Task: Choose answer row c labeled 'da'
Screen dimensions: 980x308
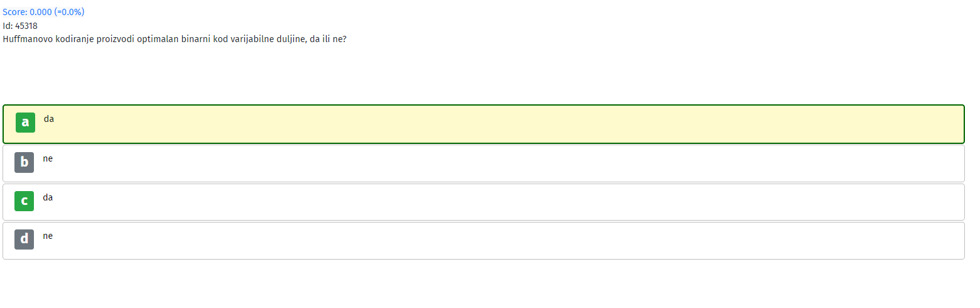Action: point(484,202)
